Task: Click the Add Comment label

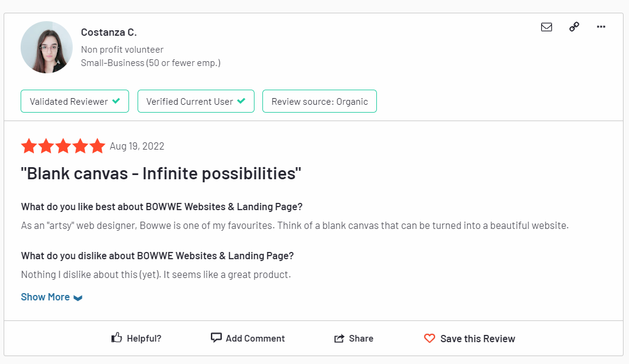Action: (255, 339)
